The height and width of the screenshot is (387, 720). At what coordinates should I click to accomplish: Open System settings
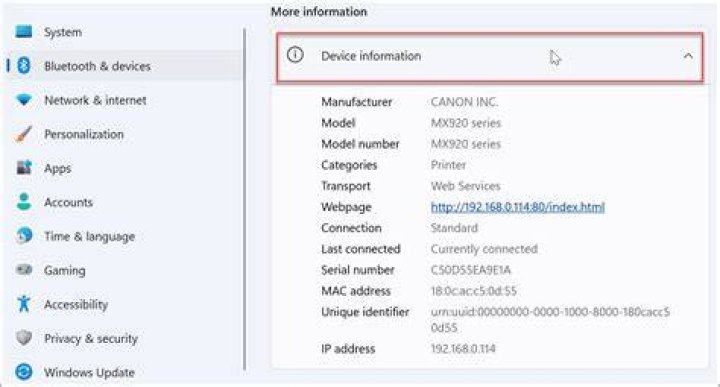click(63, 32)
